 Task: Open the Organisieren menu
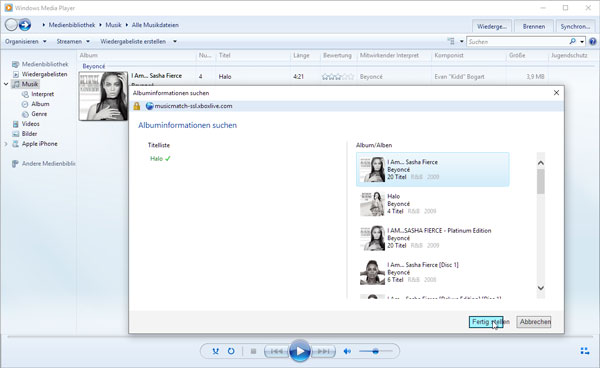(x=26, y=41)
